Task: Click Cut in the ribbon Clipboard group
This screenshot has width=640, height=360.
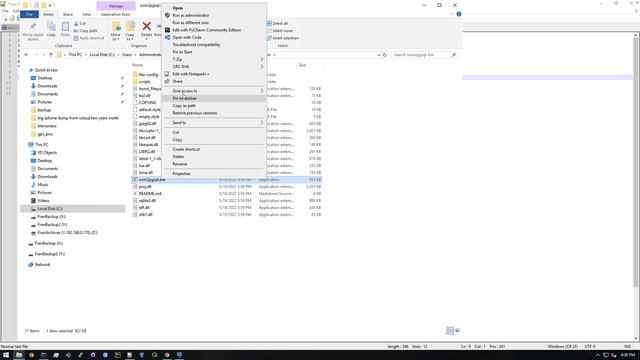Action: pyautogui.click(x=80, y=24)
